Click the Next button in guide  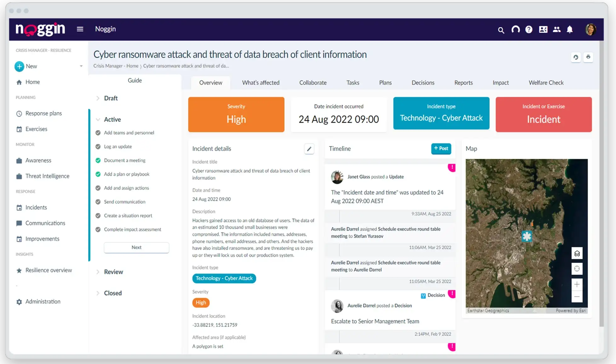pos(136,247)
